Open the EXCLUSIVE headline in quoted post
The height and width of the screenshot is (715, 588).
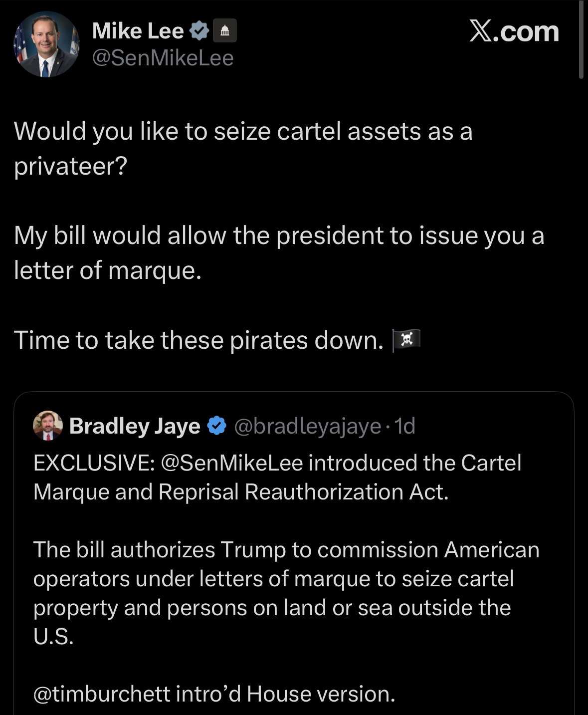click(x=277, y=477)
